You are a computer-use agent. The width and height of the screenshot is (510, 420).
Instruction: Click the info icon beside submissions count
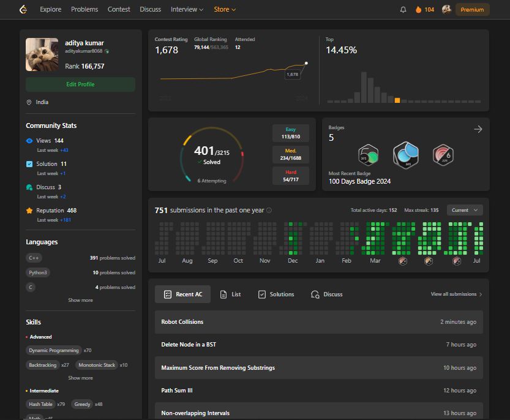(269, 210)
